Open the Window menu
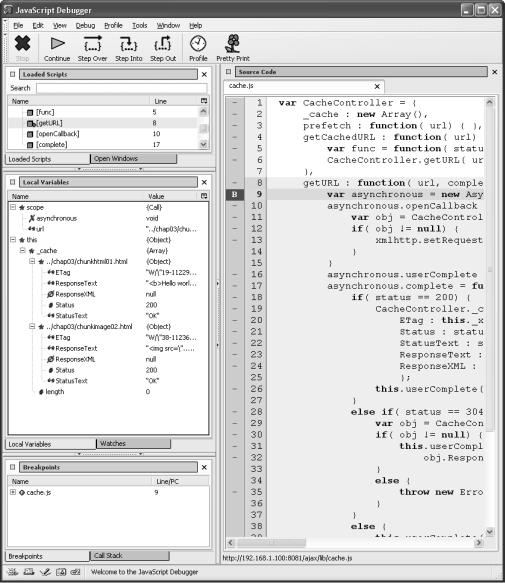Viewport: 505px width, 583px height. pos(168,25)
